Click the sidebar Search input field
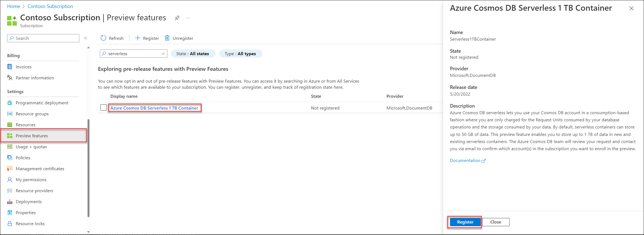Image resolution: width=644 pixels, height=235 pixels. coord(43,38)
